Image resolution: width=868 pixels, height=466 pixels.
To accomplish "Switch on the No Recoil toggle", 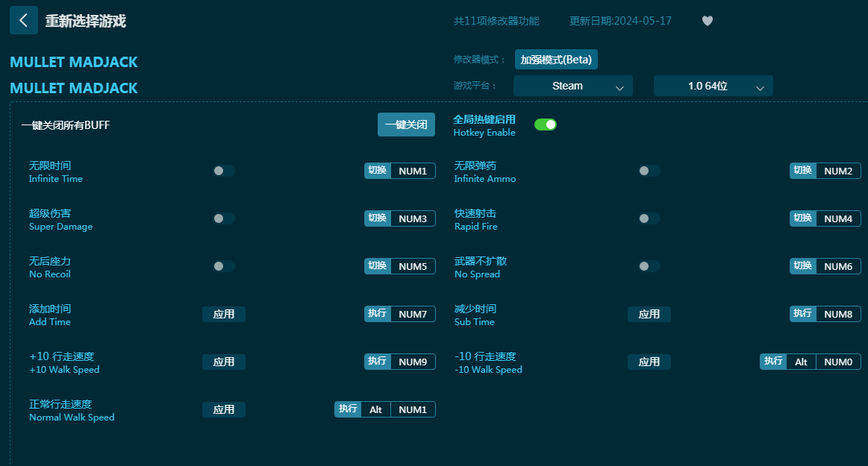I will coord(224,266).
